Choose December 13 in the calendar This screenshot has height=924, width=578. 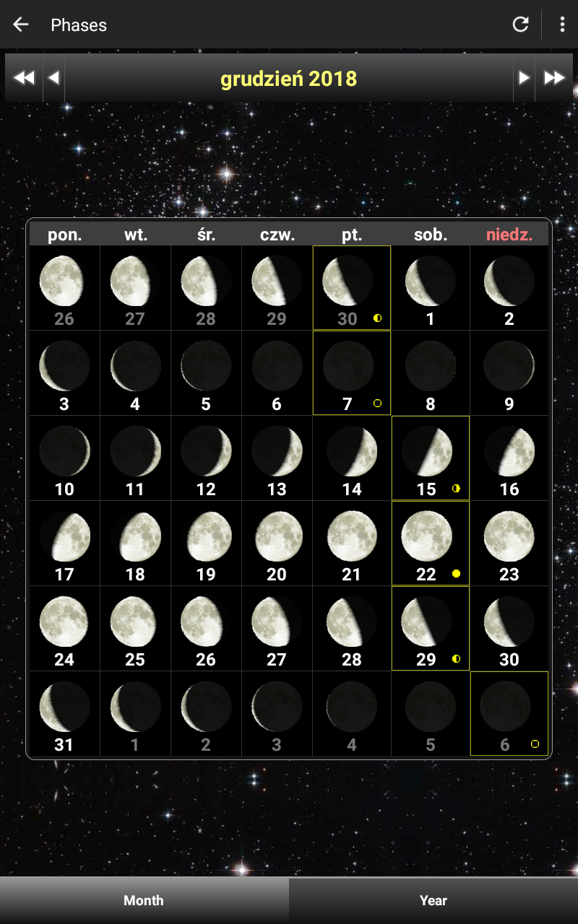(277, 458)
